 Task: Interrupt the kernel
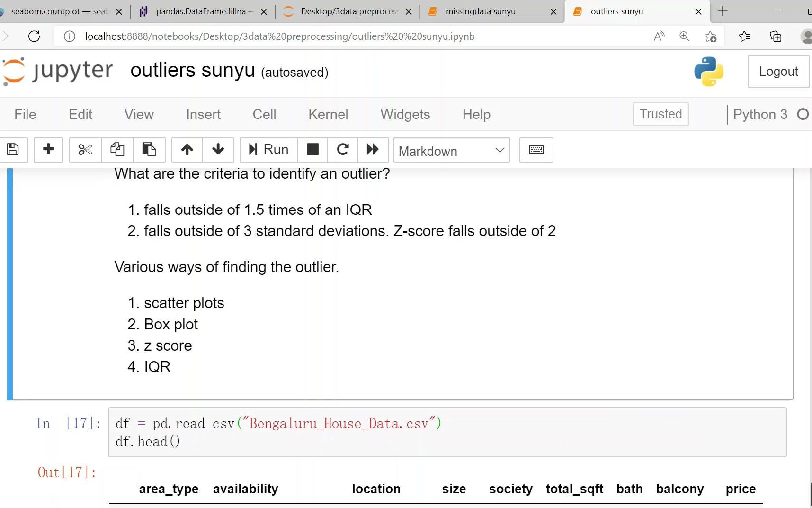(312, 150)
